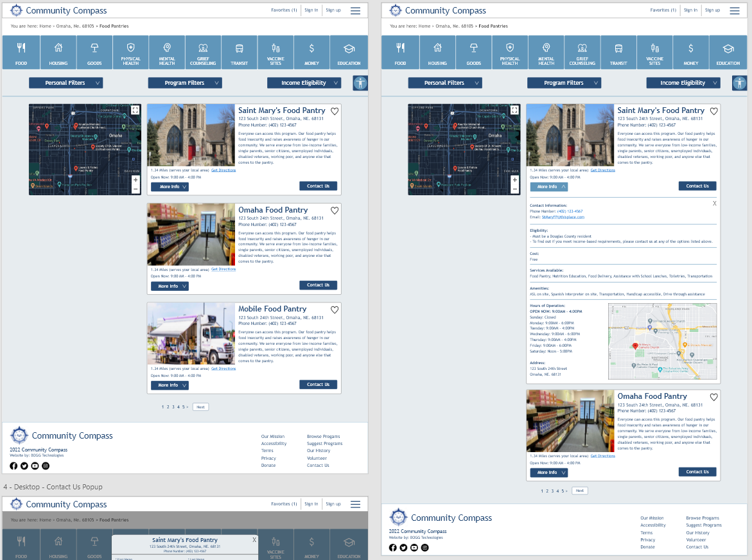
Task: Open Favorites (1) in left mockup header
Action: point(284,10)
